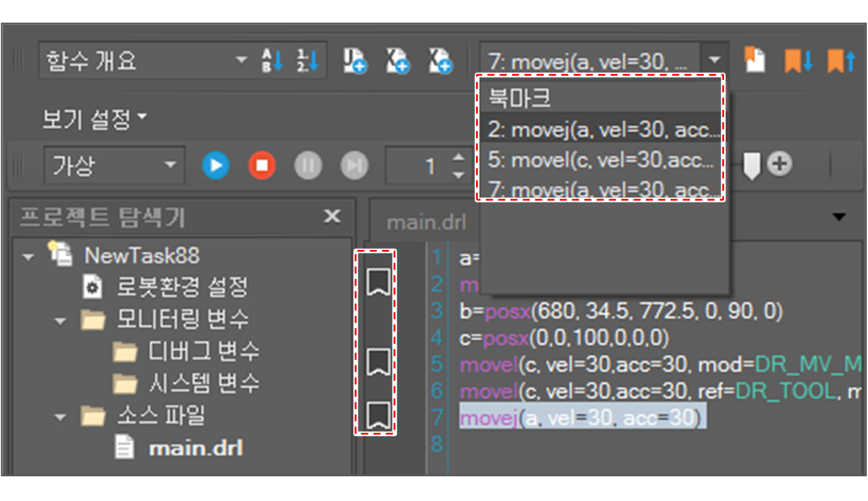Toggle the bookmark on line 7

(x=378, y=415)
